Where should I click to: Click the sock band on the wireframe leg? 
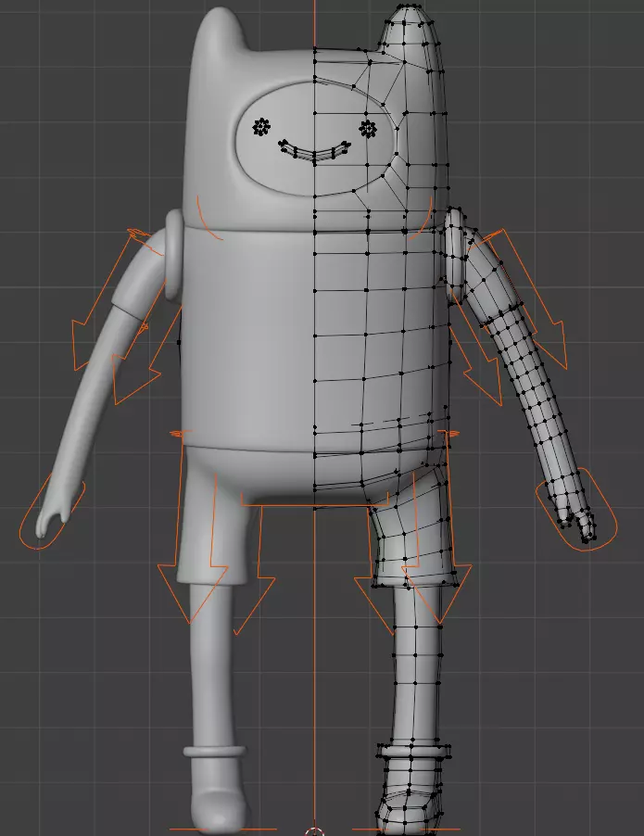pos(414,752)
